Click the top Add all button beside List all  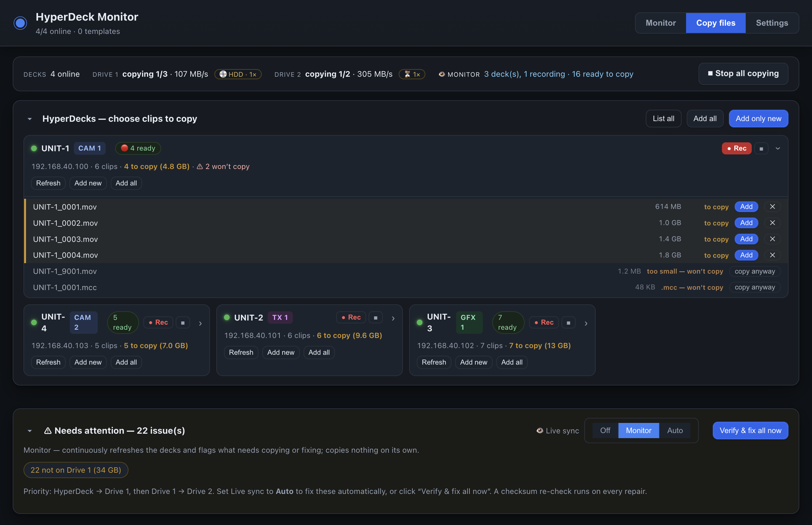tap(705, 119)
